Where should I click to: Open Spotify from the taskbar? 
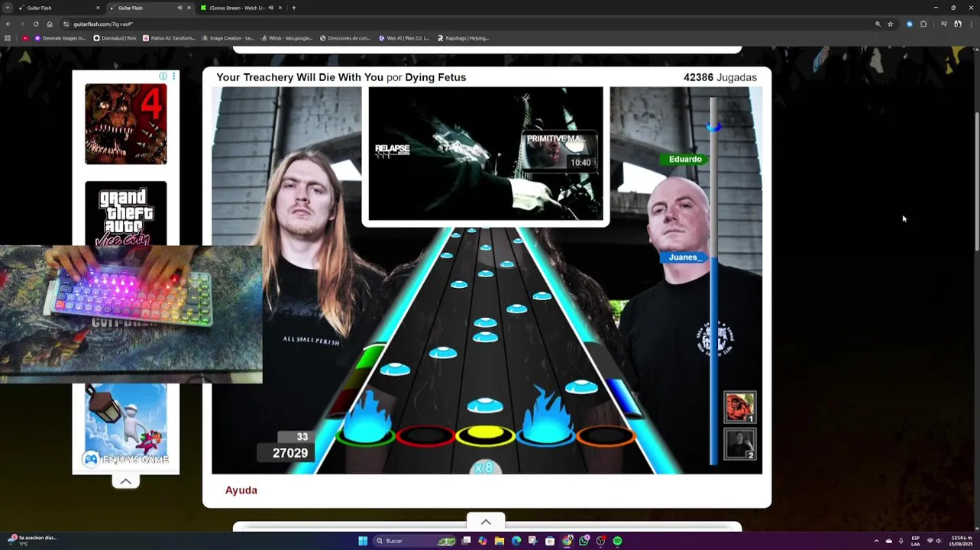[617, 541]
